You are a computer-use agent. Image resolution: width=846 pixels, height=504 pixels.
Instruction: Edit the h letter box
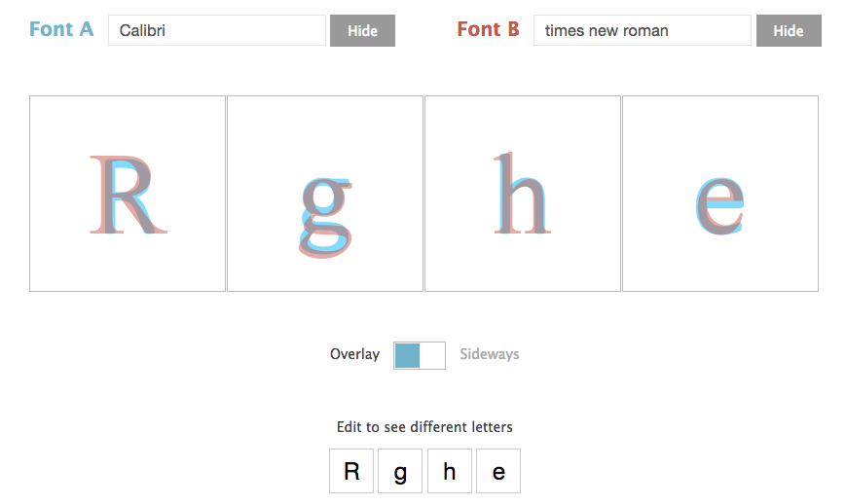[450, 471]
